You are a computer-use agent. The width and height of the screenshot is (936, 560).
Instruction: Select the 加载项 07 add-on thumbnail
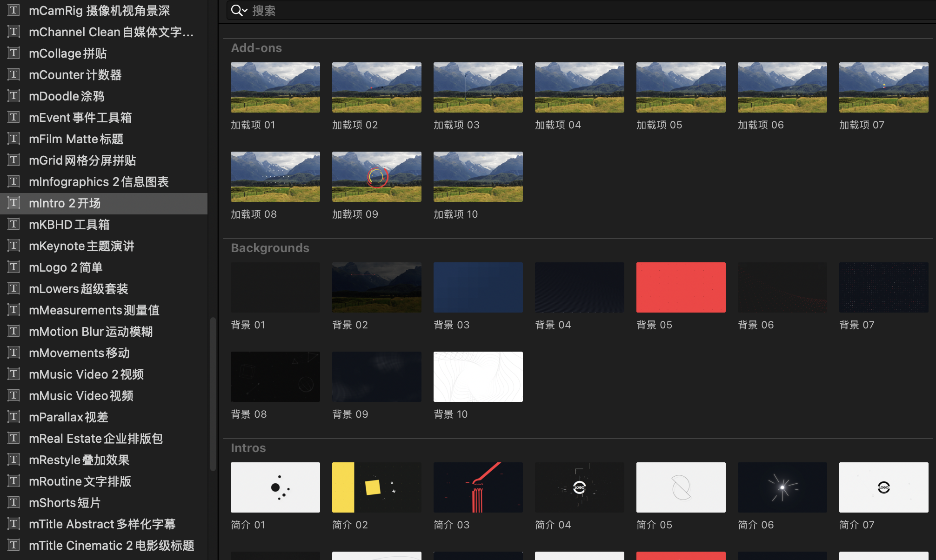coord(884,87)
